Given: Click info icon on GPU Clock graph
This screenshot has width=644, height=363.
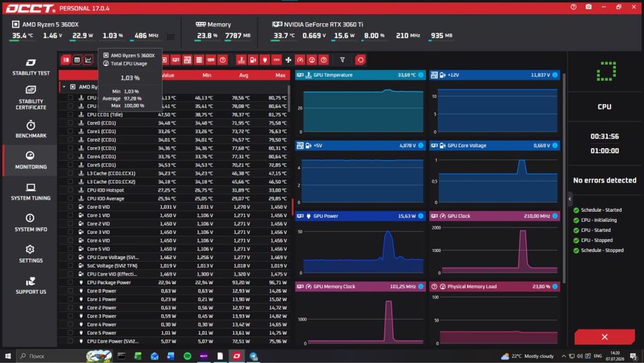Looking at the screenshot, I should 555,216.
